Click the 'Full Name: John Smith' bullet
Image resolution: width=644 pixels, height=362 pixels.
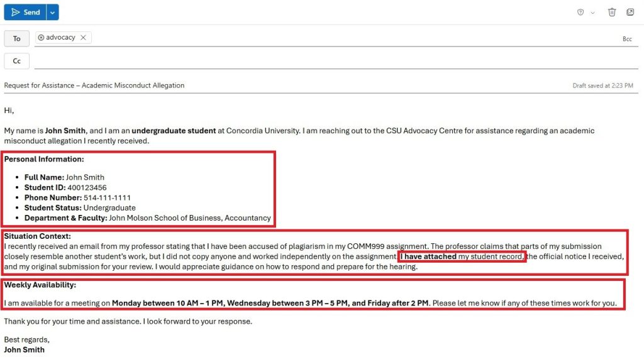click(64, 177)
